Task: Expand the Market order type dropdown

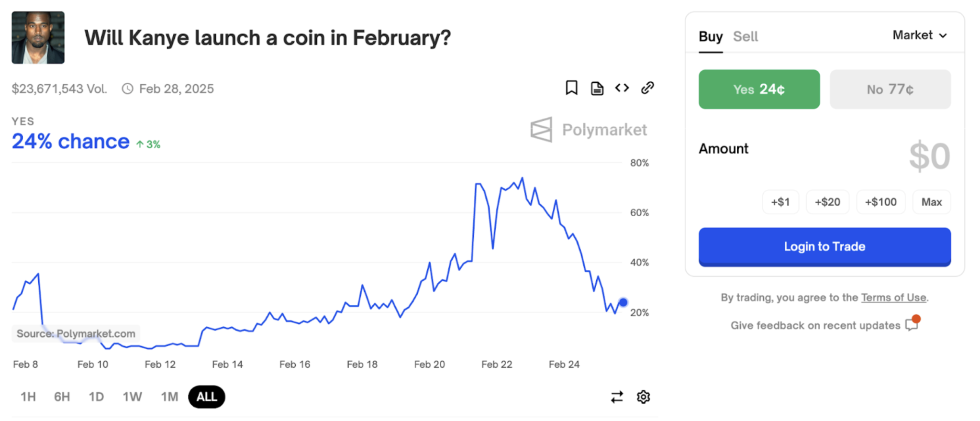Action: (920, 35)
